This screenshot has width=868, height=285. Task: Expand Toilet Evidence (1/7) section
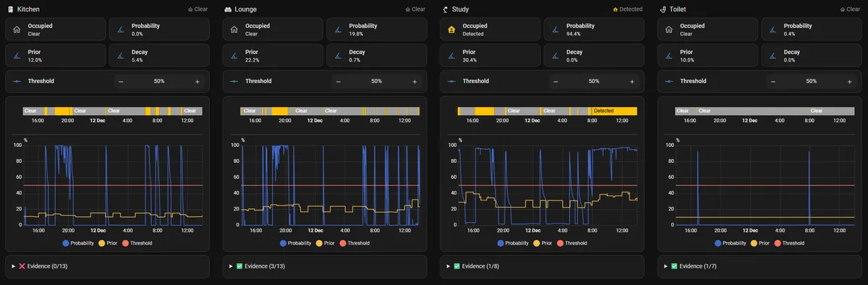coord(759,266)
